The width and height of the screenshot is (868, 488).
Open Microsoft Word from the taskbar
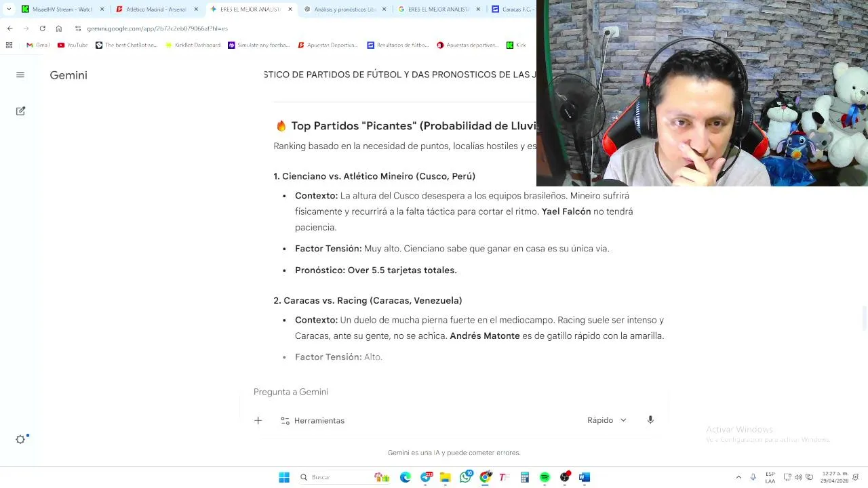click(x=585, y=477)
